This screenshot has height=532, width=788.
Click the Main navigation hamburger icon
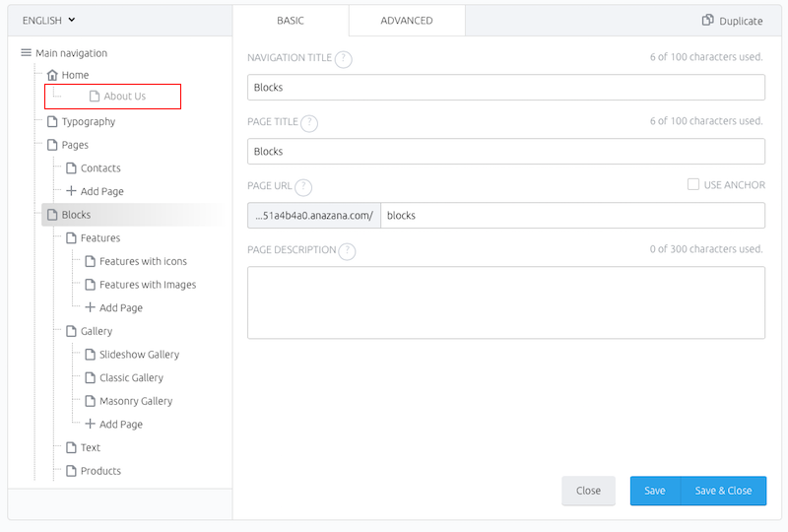pyautogui.click(x=27, y=53)
